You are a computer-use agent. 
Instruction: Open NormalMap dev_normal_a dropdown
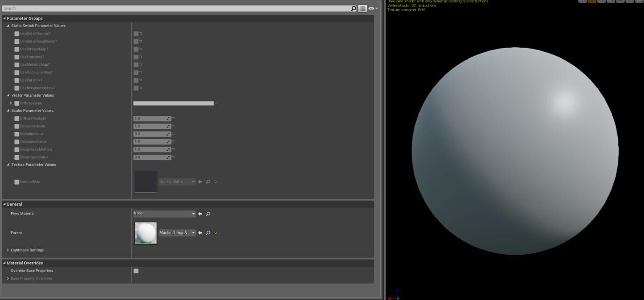tap(177, 182)
